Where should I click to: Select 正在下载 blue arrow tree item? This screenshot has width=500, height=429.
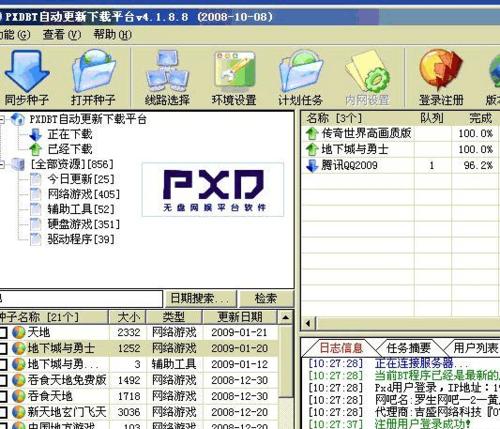click(x=61, y=134)
